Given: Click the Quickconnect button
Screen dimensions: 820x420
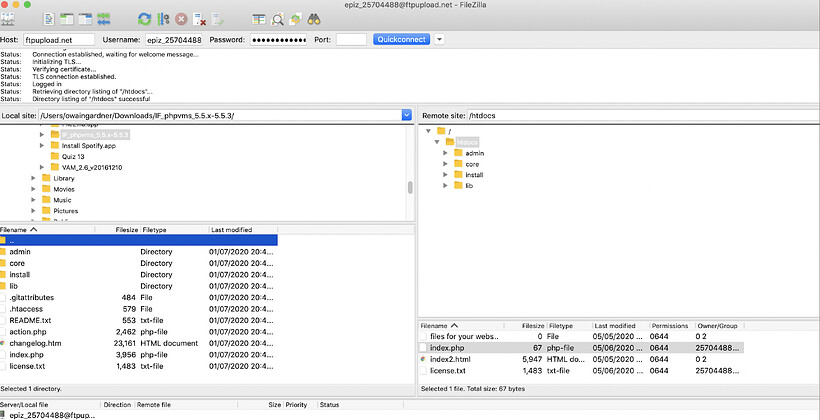Looking at the screenshot, I should coord(402,39).
